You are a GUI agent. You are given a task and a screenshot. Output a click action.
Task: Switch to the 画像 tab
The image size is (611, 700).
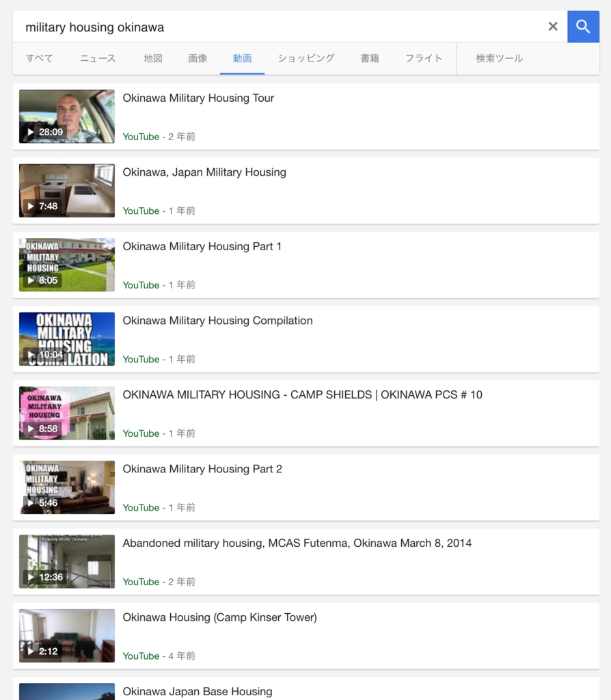[198, 59]
